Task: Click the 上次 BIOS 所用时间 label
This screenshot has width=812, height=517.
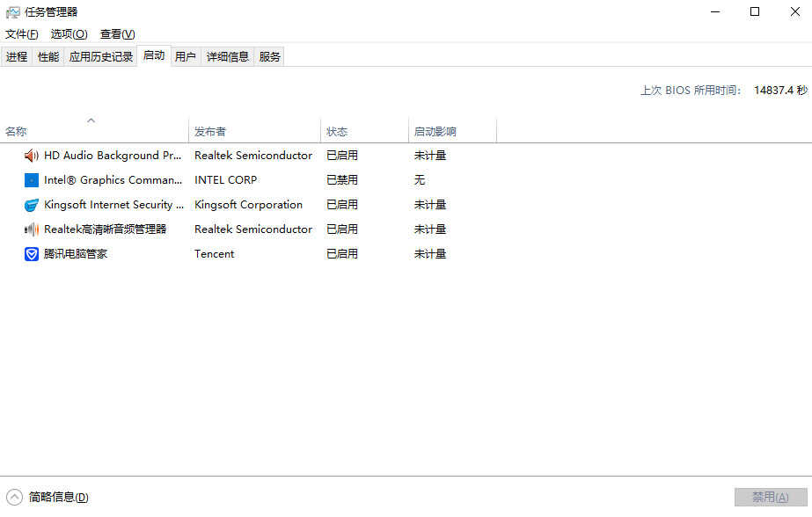Action: coord(691,91)
